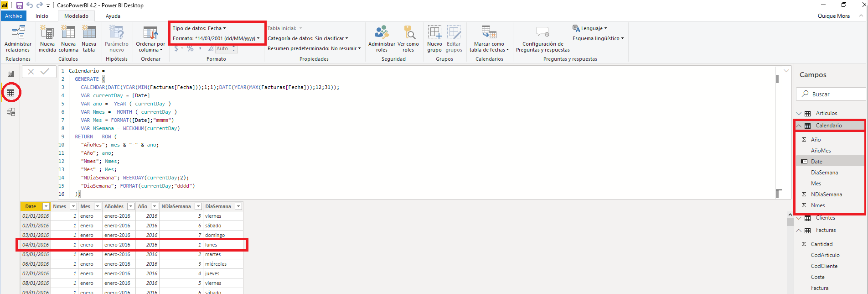Open the NDiaSemana column filter arrow

[x=198, y=206]
